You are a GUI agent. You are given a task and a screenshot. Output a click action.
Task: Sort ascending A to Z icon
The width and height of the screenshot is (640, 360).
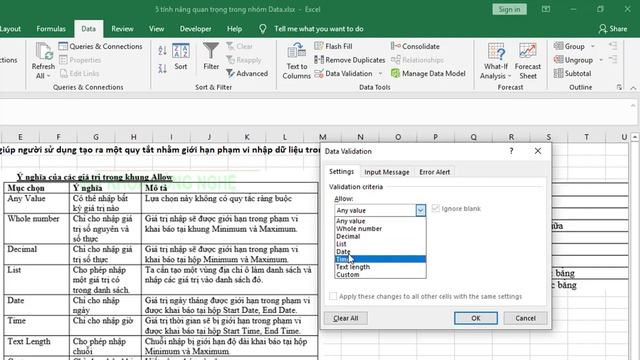162,51
